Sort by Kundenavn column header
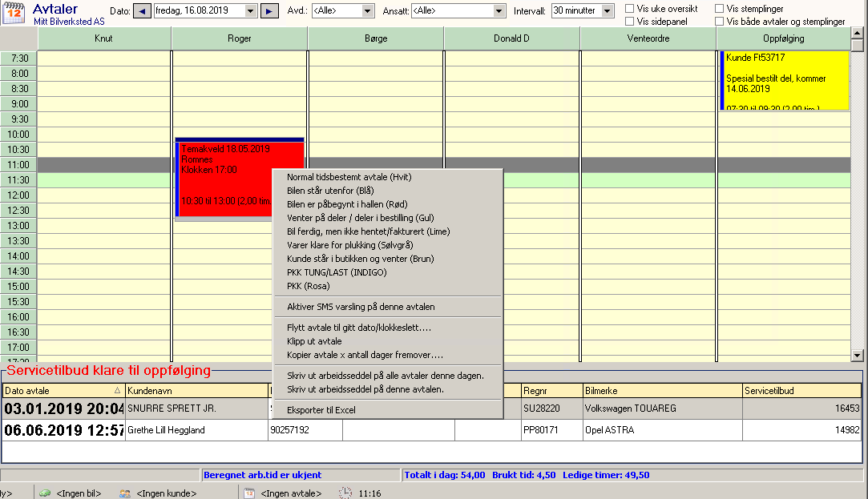 coord(196,391)
